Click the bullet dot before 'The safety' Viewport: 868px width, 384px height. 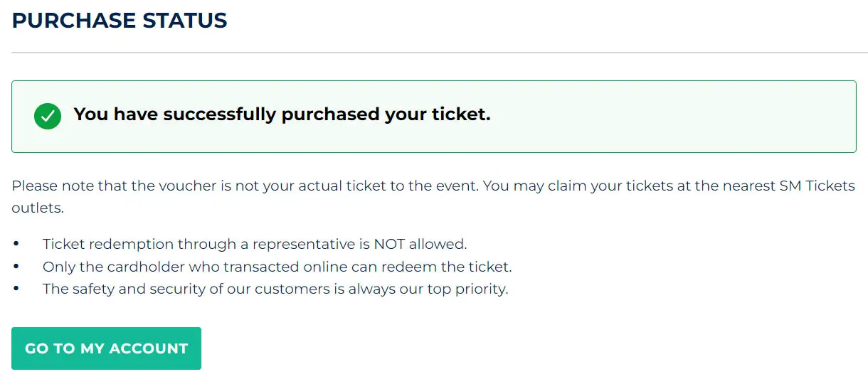click(x=16, y=289)
